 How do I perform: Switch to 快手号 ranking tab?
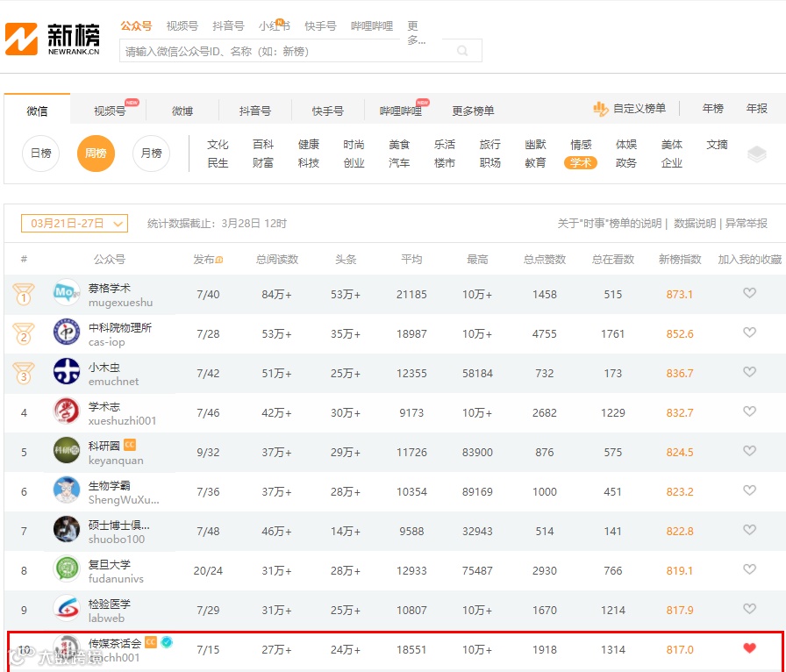coord(327,111)
